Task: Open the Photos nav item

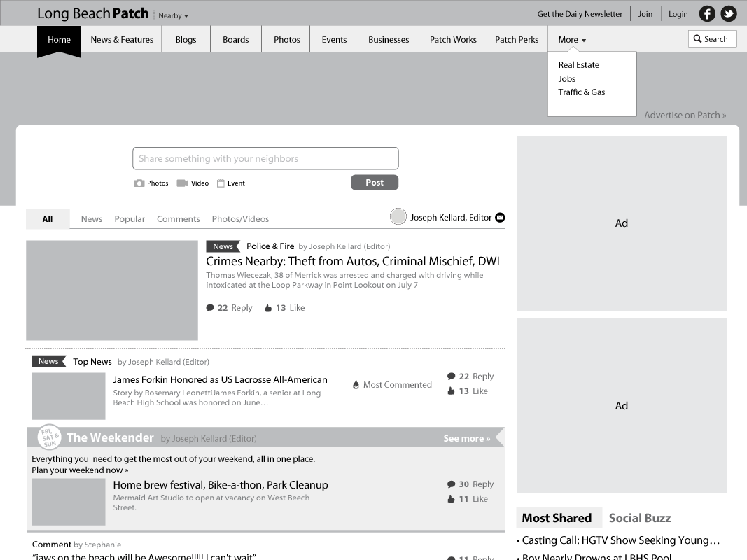Action: click(x=287, y=39)
